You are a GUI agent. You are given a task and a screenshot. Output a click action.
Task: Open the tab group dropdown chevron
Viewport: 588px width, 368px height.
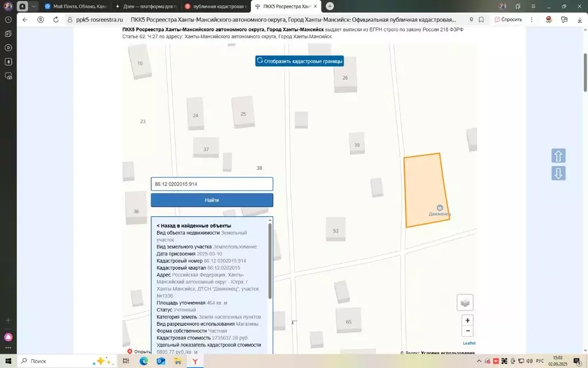(x=33, y=6)
